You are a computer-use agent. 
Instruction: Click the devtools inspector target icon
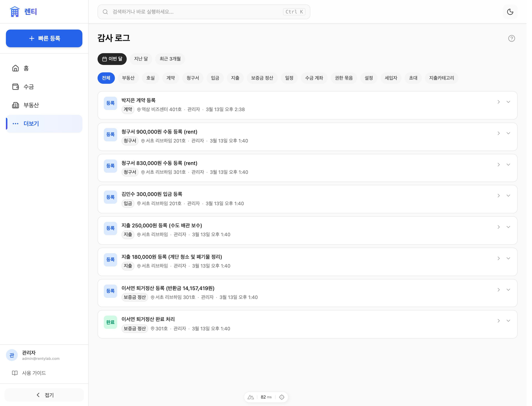(282, 397)
